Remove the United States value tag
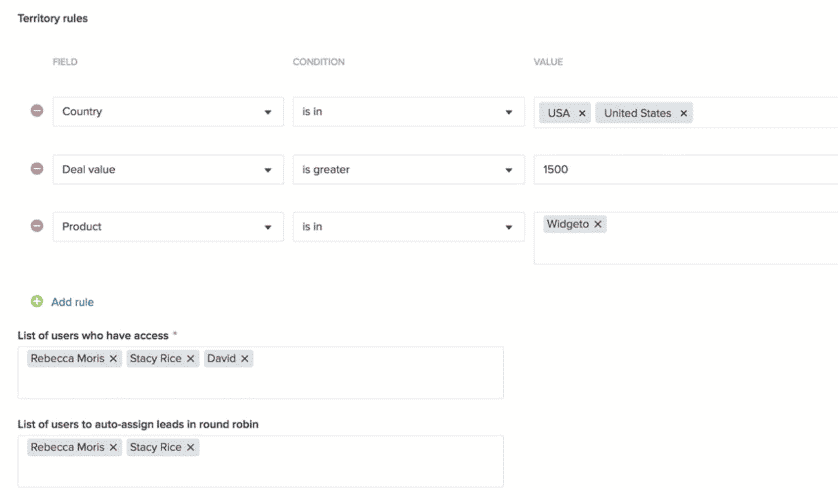Viewport: 838px width, 490px height. (684, 113)
